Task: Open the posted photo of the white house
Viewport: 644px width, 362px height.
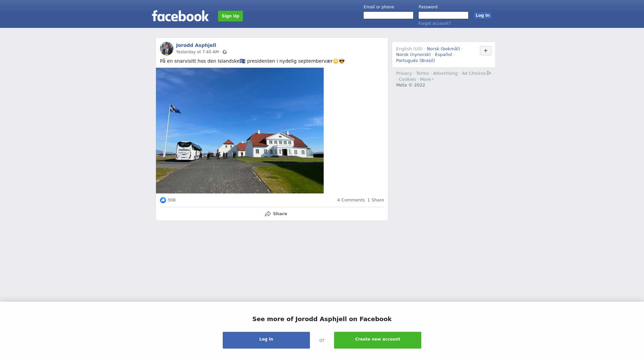Action: (240, 130)
